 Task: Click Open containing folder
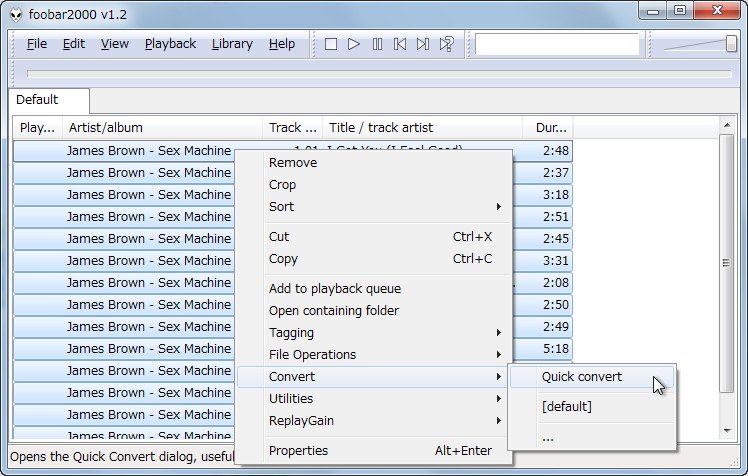[374, 310]
